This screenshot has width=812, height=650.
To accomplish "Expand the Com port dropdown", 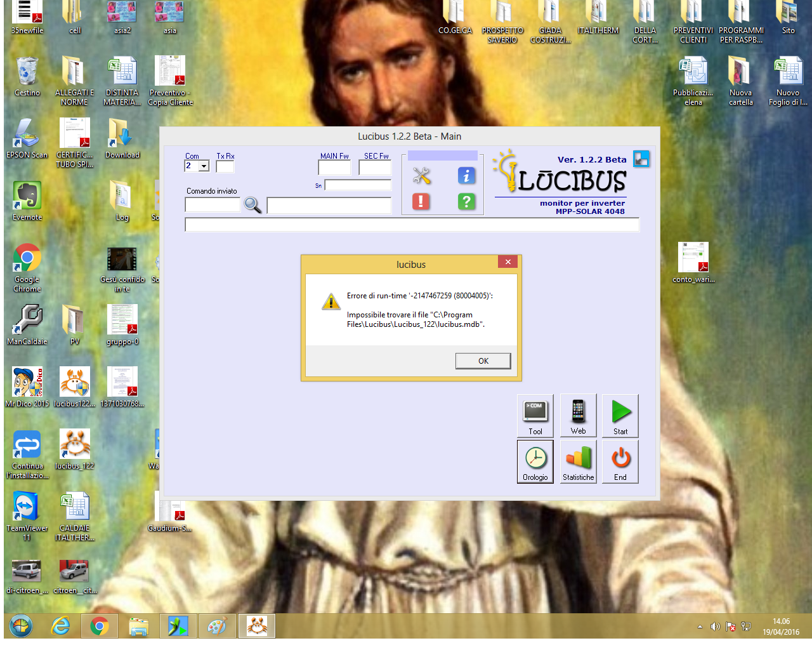I will point(204,166).
